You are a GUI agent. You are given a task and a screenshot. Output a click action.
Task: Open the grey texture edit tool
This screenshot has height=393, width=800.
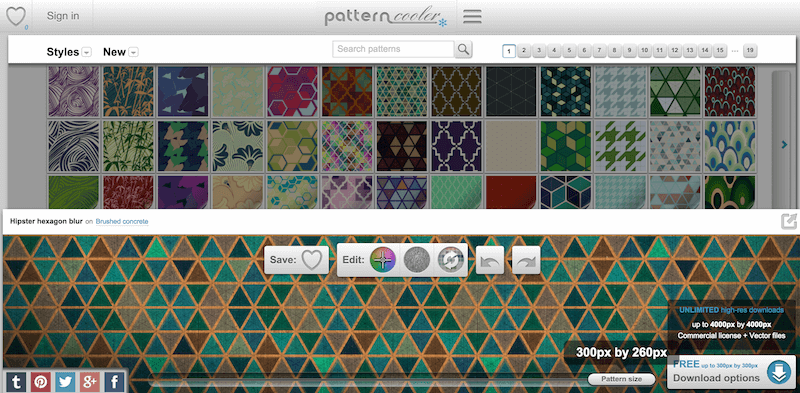pos(416,260)
